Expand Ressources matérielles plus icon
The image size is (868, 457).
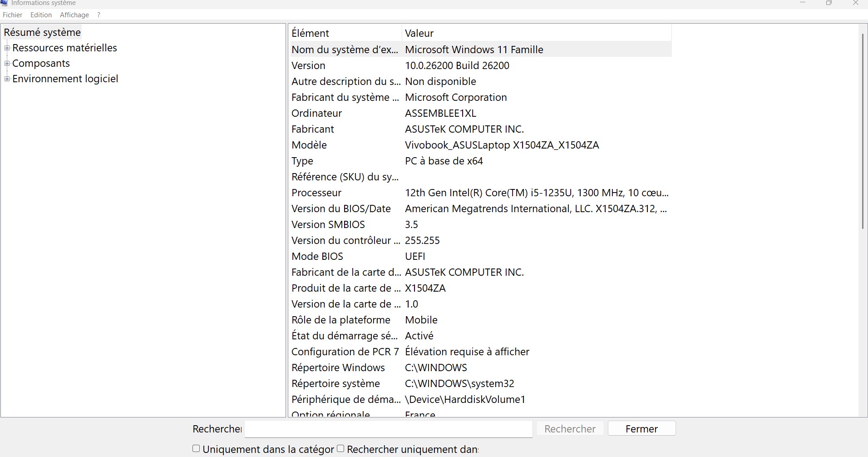[x=7, y=48]
